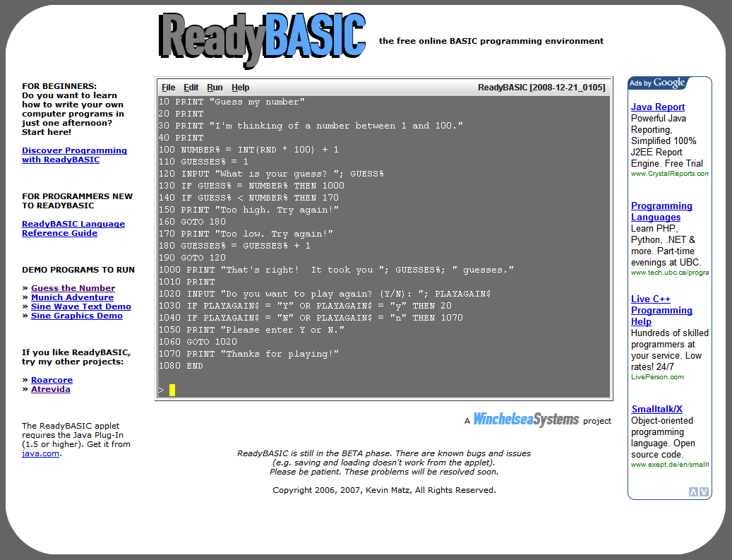Click the ReadyBASIC logo
Viewport: 732px width, 560px height.
click(262, 39)
